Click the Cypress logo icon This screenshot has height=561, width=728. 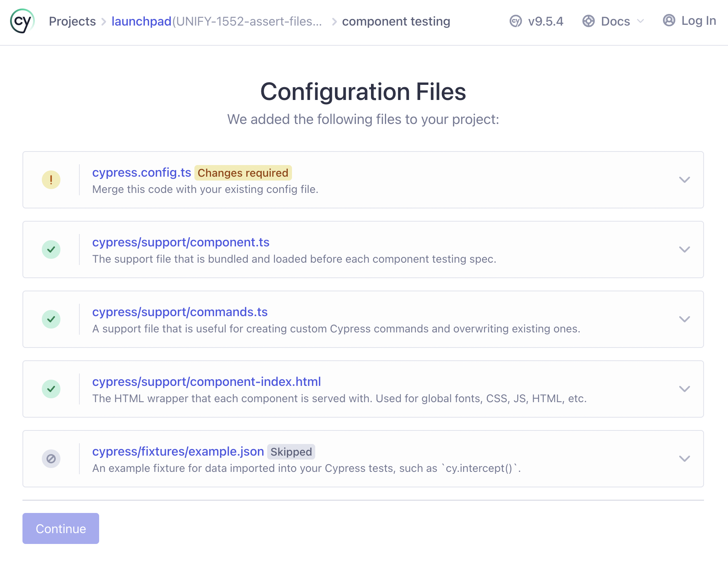22,21
